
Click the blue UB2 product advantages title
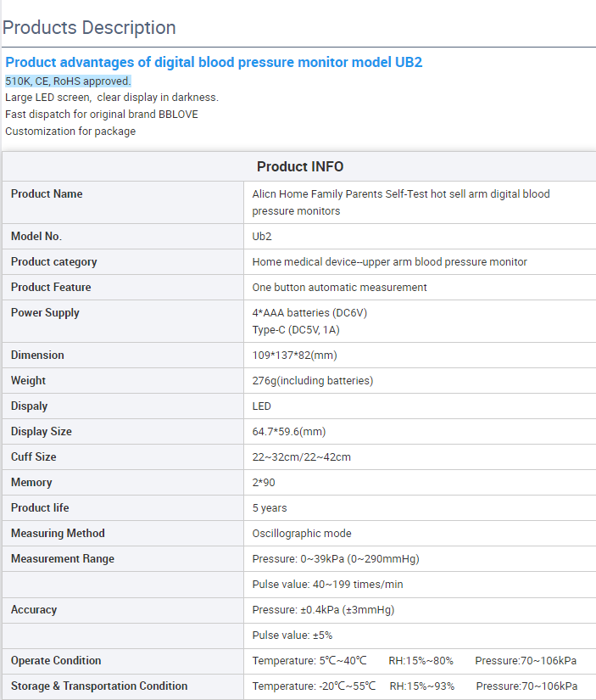coord(214,62)
